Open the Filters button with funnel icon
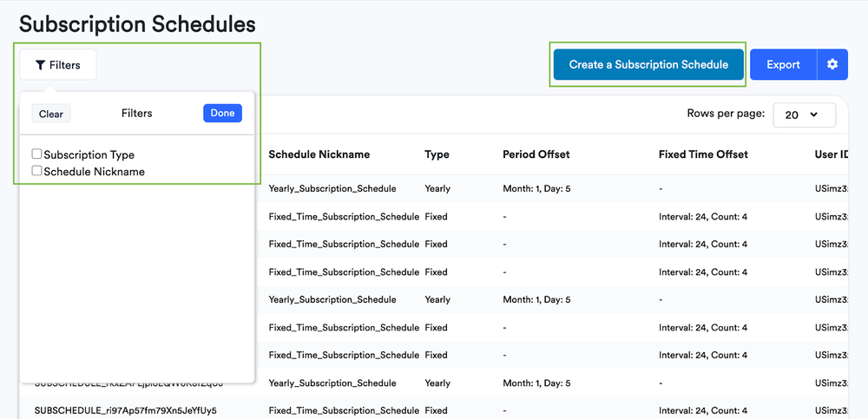 point(58,65)
